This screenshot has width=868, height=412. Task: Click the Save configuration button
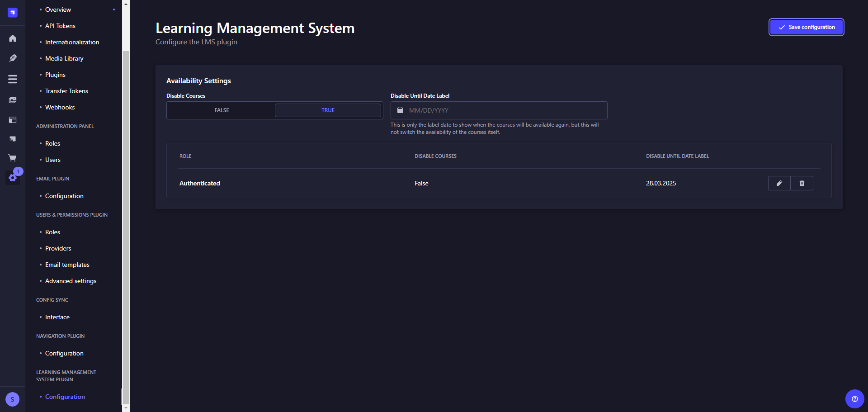(806, 27)
